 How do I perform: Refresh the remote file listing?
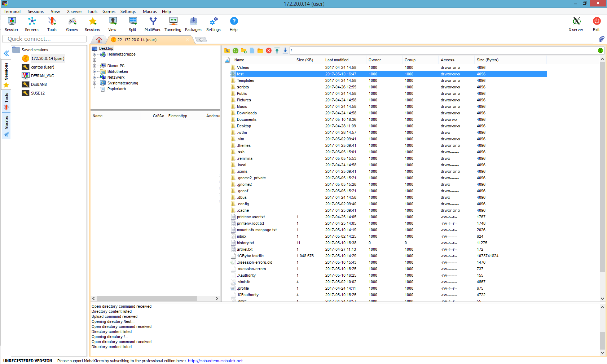235,51
